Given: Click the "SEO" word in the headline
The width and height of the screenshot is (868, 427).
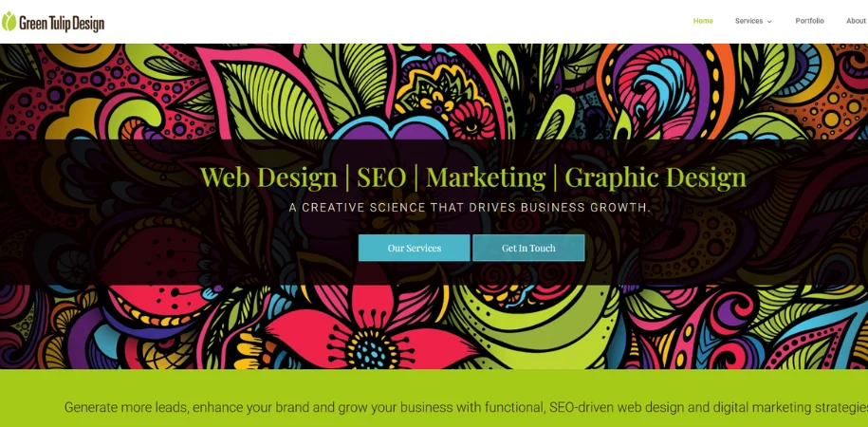Looking at the screenshot, I should (381, 177).
